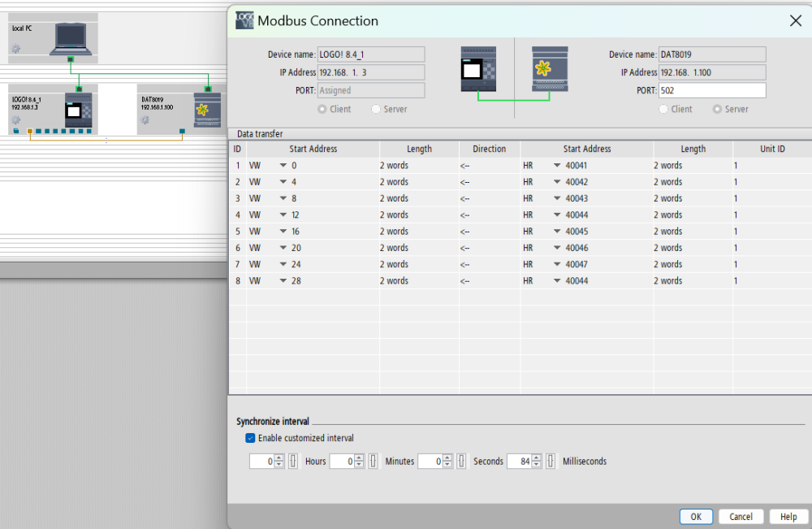Click the Cancel button
Viewport: 812px width, 529px height.
click(741, 517)
